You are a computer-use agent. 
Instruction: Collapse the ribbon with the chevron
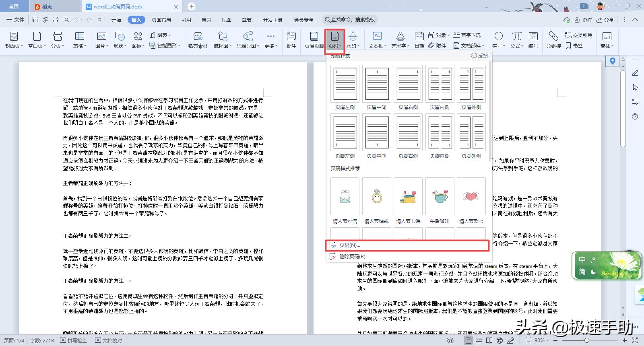pyautogui.click(x=635, y=20)
